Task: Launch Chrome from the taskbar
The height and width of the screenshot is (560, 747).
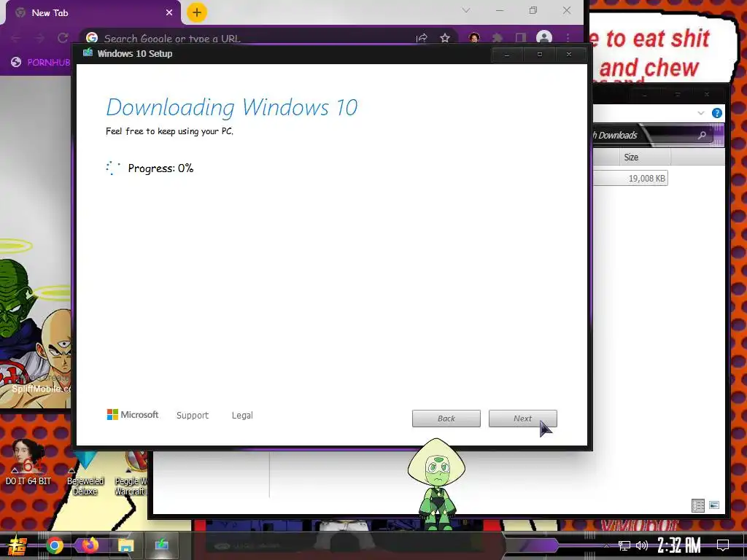Action: point(55,545)
